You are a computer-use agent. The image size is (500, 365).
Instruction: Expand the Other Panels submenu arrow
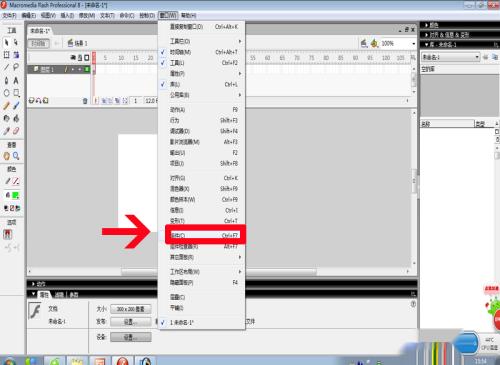pos(239,257)
